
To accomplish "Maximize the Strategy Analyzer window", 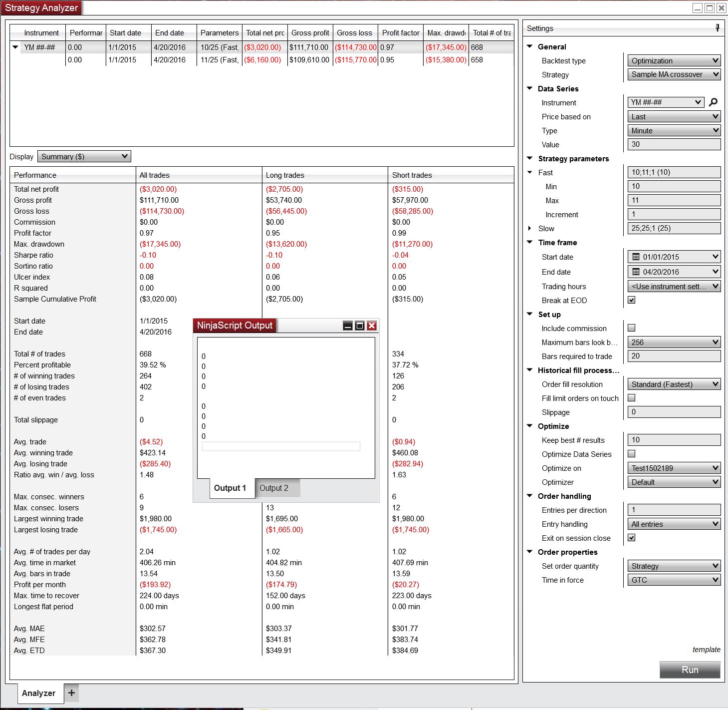I will 709,8.
